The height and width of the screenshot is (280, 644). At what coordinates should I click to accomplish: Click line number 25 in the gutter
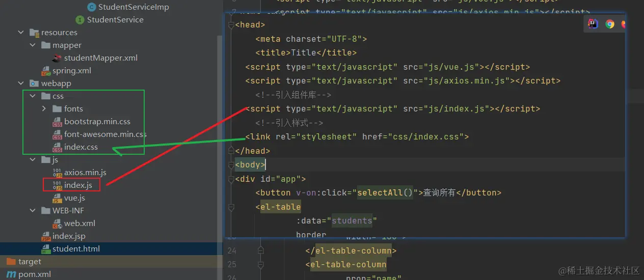pyautogui.click(x=232, y=264)
